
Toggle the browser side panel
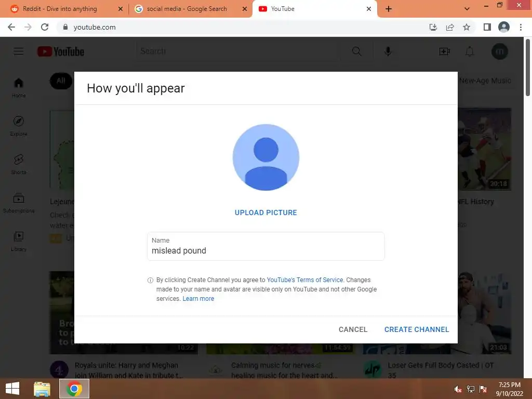click(x=487, y=27)
